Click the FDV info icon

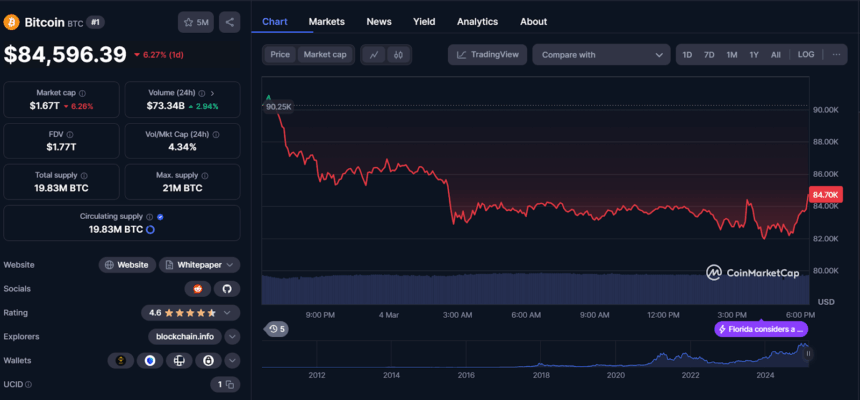[x=70, y=134]
